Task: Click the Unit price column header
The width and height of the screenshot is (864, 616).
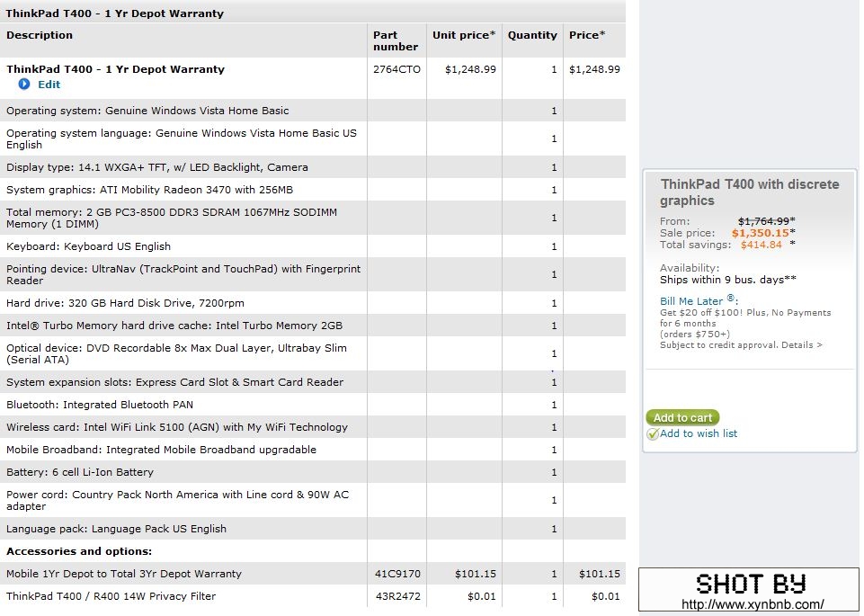Action: click(463, 35)
